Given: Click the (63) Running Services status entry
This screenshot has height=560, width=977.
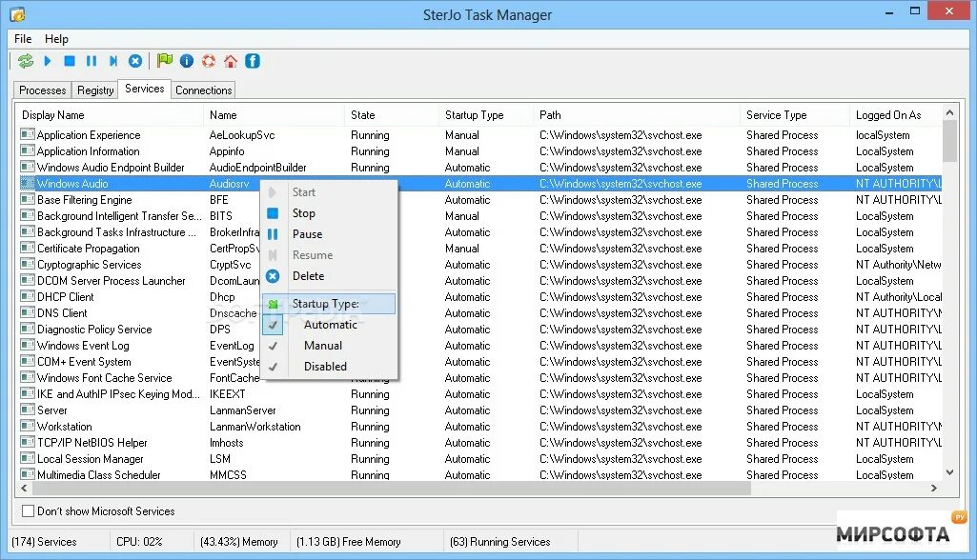Looking at the screenshot, I should pos(500,542).
